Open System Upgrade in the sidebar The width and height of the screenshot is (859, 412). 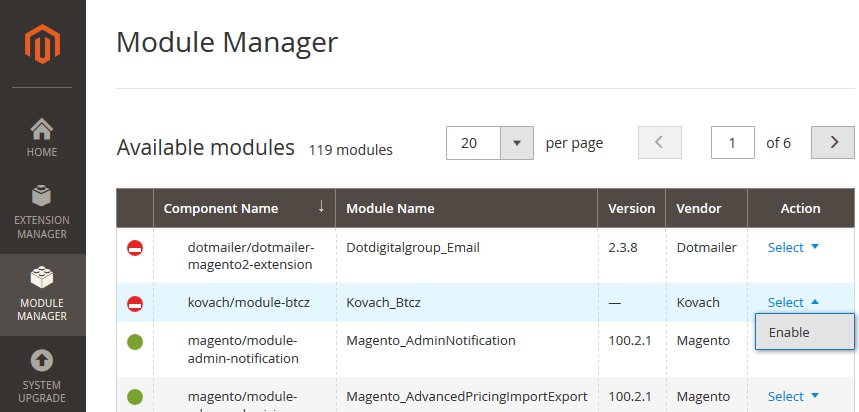point(42,377)
